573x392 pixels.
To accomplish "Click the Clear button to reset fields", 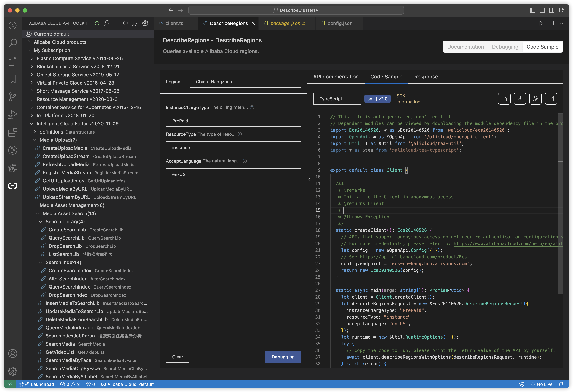I will [x=178, y=357].
